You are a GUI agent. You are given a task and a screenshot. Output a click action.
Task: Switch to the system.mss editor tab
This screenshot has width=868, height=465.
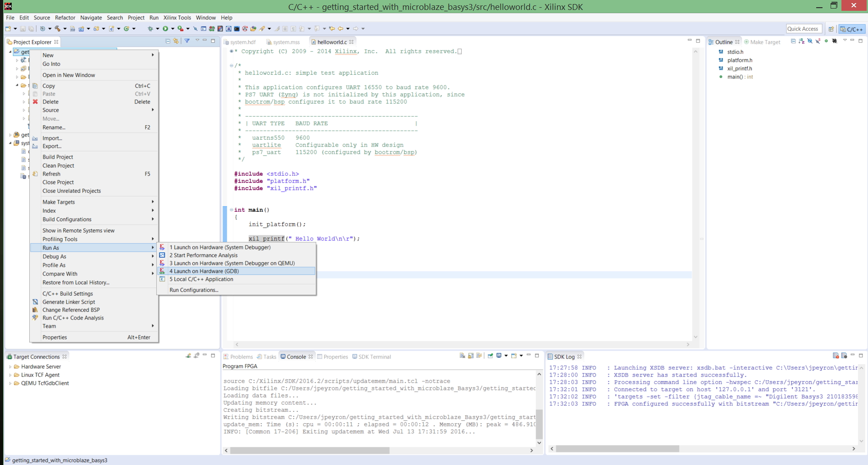tap(283, 42)
